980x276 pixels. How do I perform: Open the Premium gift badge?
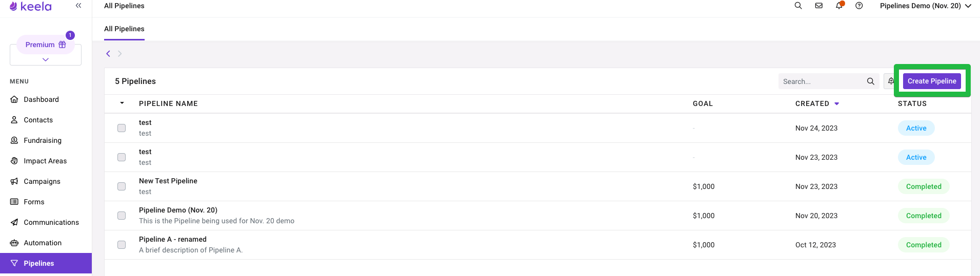[x=46, y=45]
